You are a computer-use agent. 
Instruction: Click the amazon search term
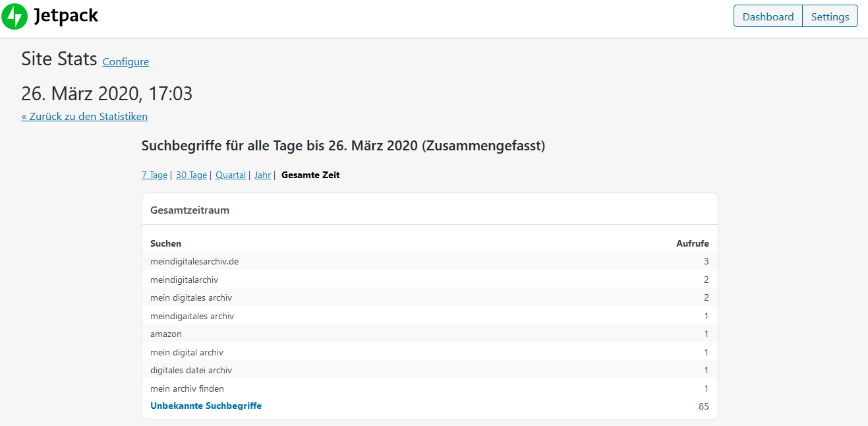[166, 334]
